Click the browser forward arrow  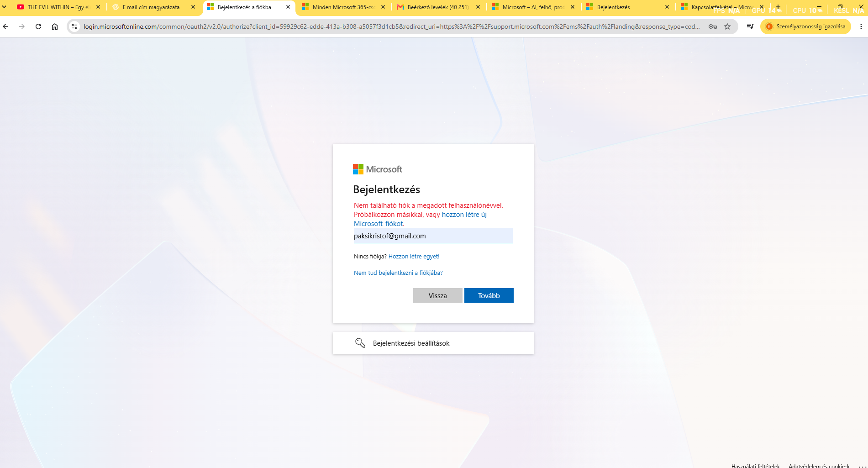tap(22, 26)
